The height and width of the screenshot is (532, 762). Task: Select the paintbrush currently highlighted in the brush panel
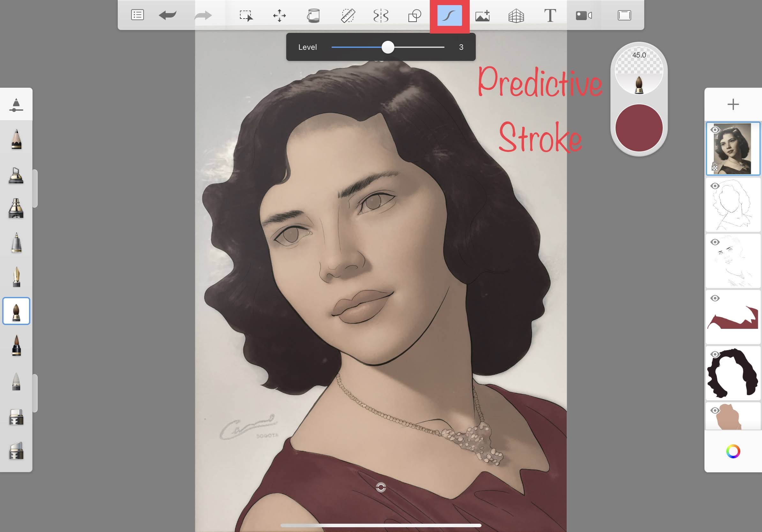click(x=16, y=311)
